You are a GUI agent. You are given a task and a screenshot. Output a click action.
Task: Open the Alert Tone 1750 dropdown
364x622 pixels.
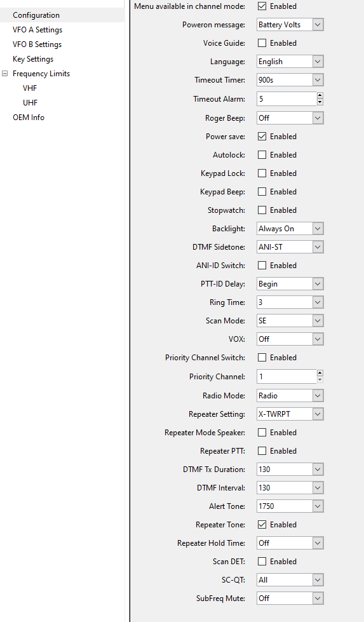point(290,506)
